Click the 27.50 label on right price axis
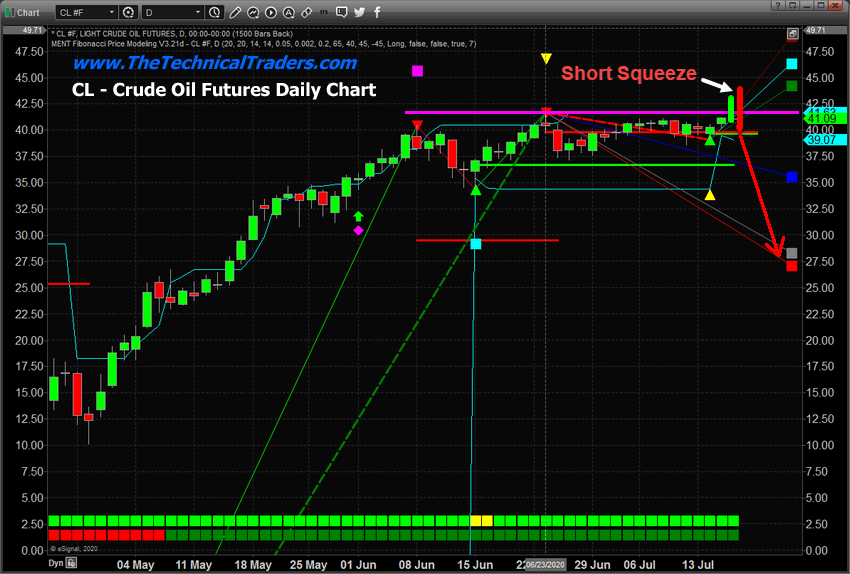 point(820,262)
